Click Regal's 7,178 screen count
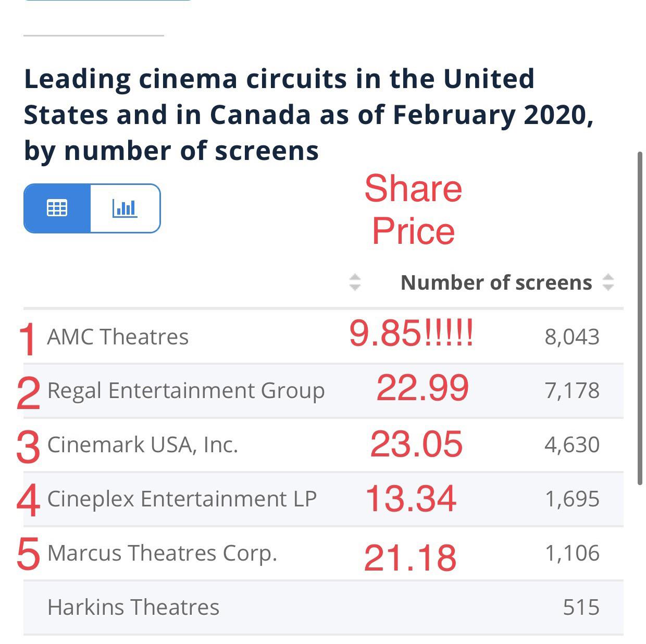This screenshot has height=644, width=646. 572,391
